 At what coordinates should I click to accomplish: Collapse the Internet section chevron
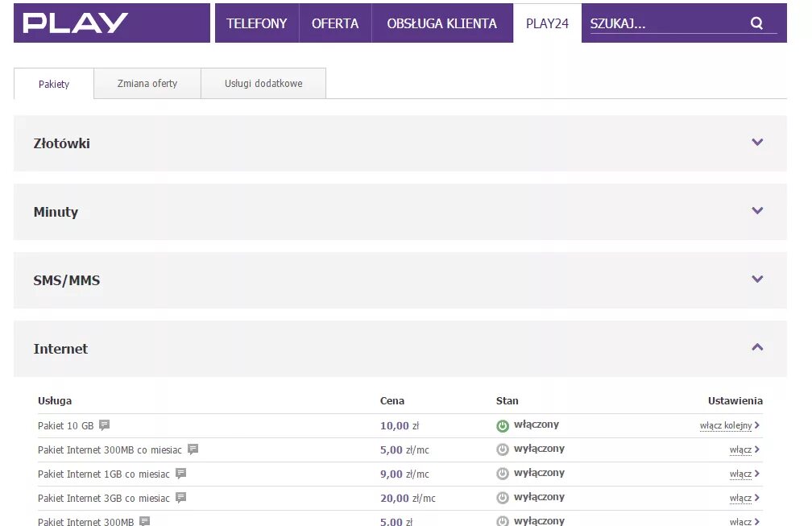pyautogui.click(x=757, y=347)
